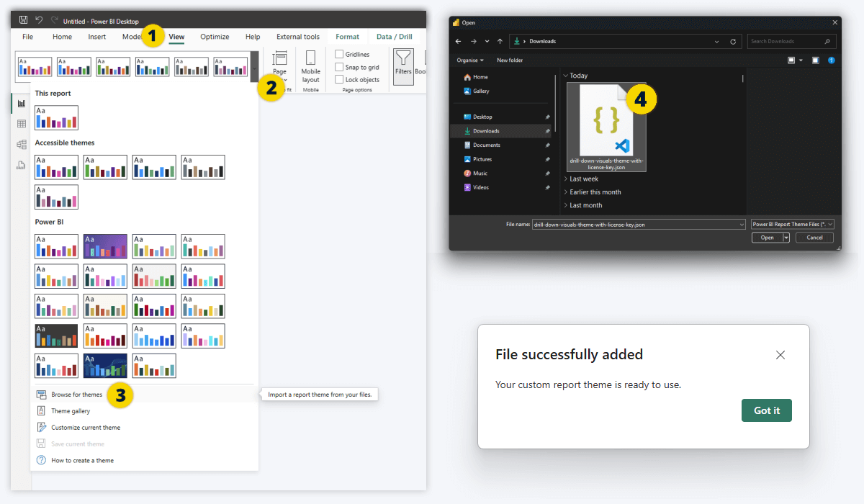This screenshot has height=504, width=864.
Task: Enable the Gridlines checkbox
Action: coord(339,54)
